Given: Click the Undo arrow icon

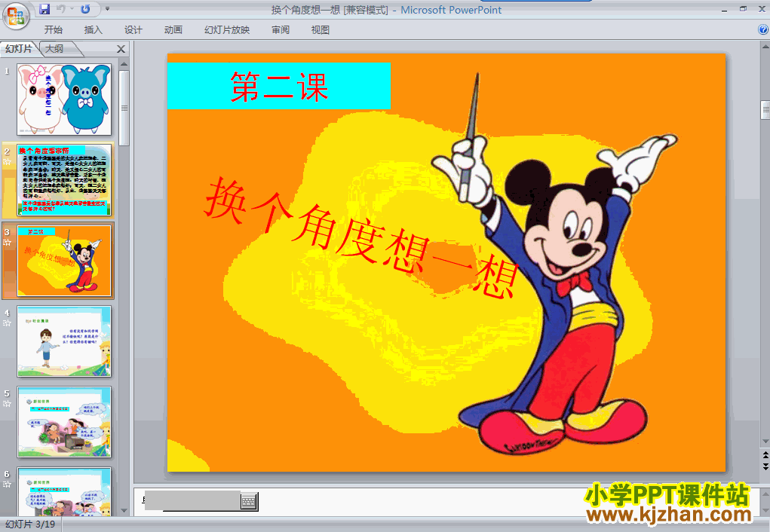Looking at the screenshot, I should pos(61,9).
